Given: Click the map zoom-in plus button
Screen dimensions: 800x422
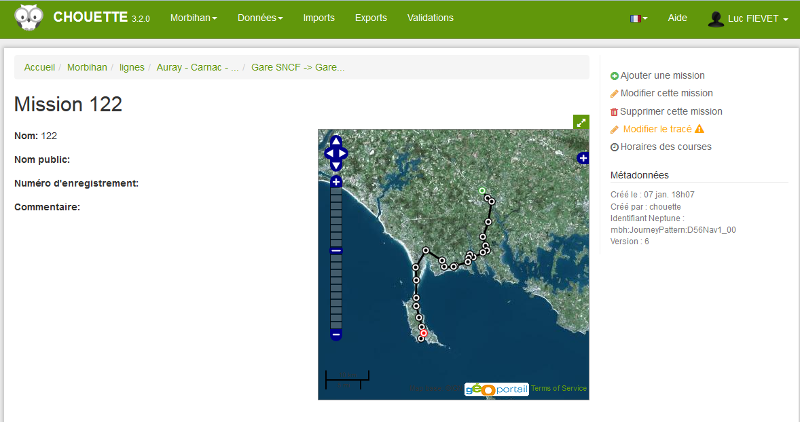Looking at the screenshot, I should (x=336, y=181).
